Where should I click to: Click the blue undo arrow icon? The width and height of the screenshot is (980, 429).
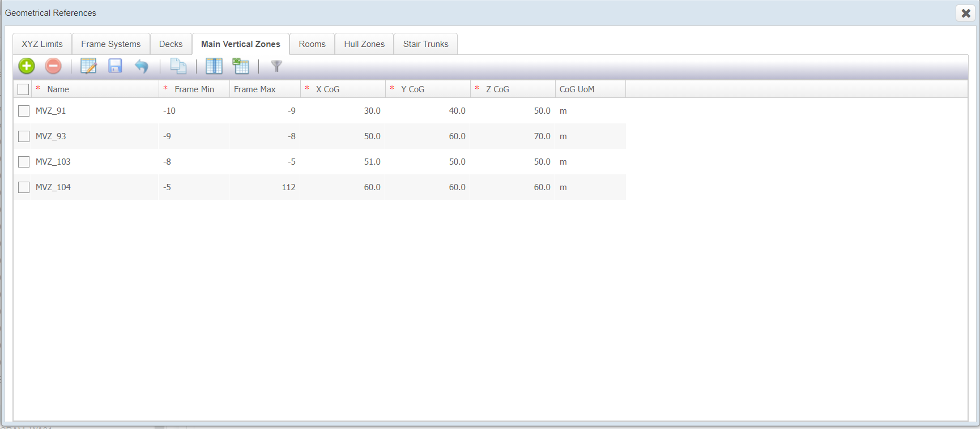142,66
